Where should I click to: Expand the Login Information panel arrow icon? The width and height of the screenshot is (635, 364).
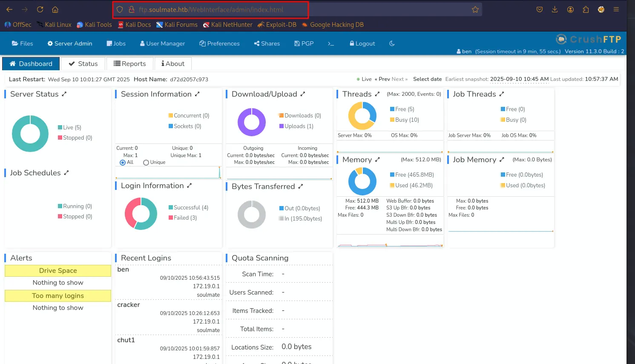pyautogui.click(x=190, y=186)
